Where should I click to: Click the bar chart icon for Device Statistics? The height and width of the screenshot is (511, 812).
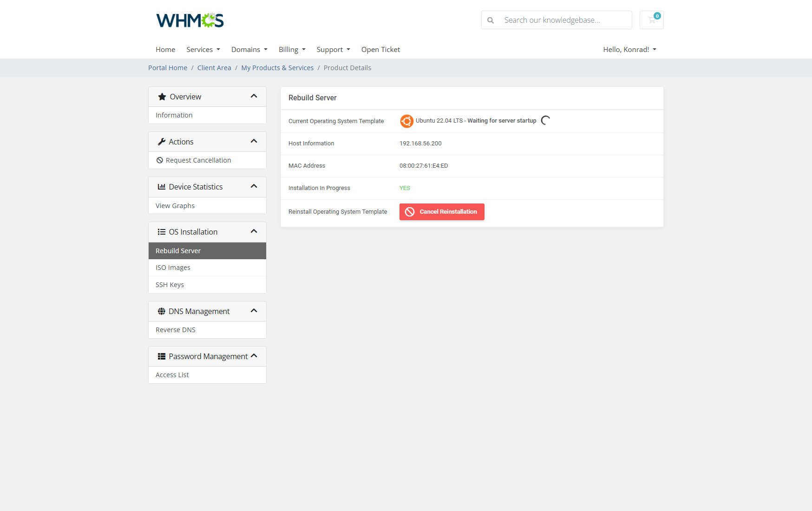[161, 186]
